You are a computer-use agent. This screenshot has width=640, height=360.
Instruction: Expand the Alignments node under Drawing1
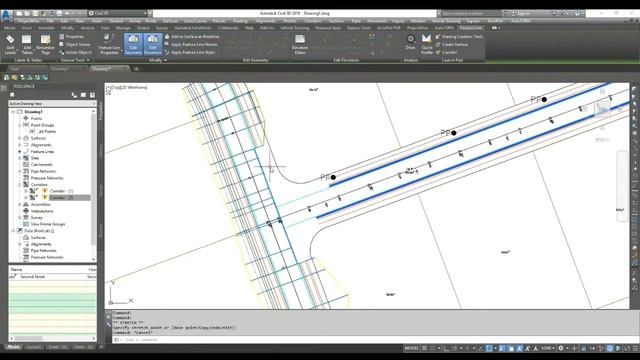(20, 145)
